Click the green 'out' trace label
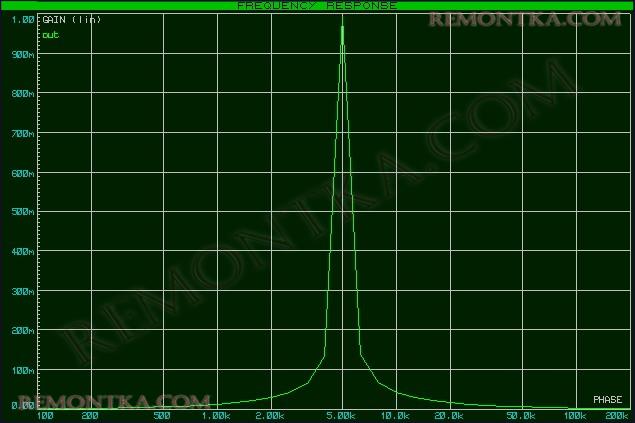Viewport: 635px width, 423px height. pyautogui.click(x=49, y=33)
